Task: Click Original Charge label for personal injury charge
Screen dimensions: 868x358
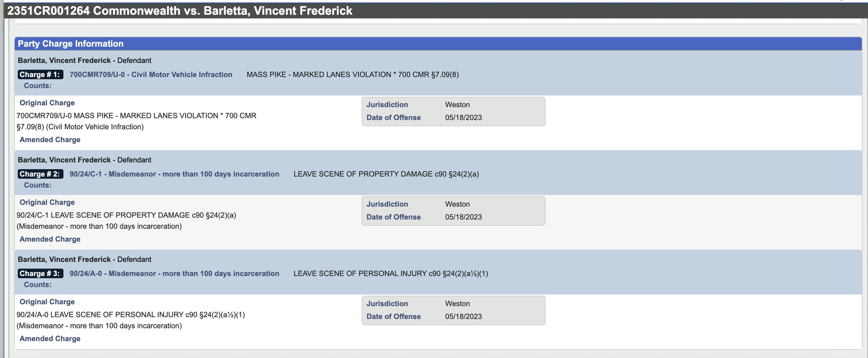Action: pyautogui.click(x=47, y=302)
